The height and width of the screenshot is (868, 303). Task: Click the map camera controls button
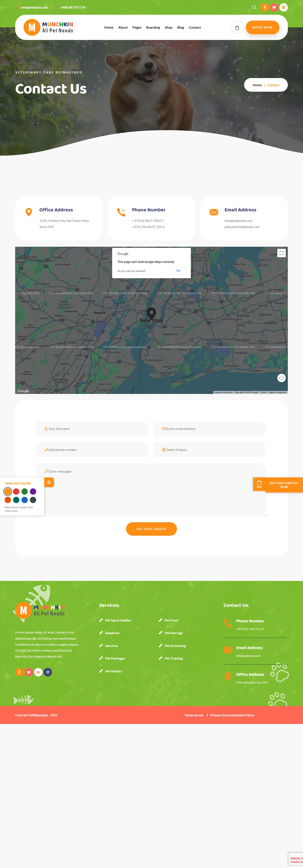point(281,378)
